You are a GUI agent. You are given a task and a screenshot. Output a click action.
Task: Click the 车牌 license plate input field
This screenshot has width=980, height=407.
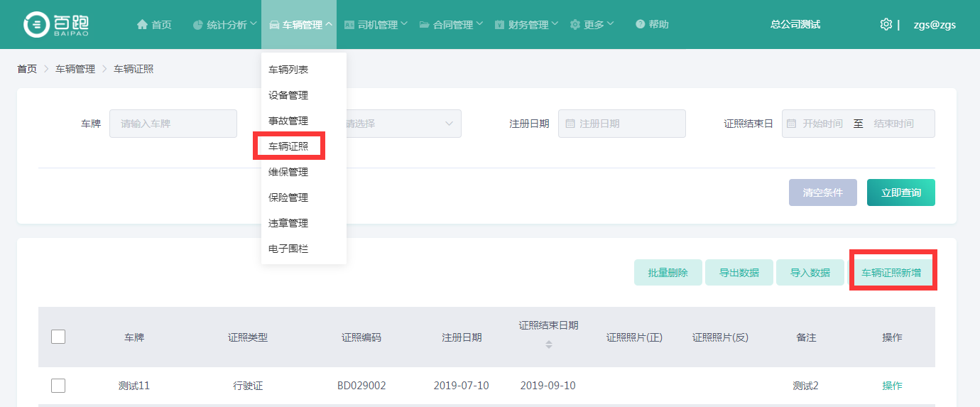[173, 124]
